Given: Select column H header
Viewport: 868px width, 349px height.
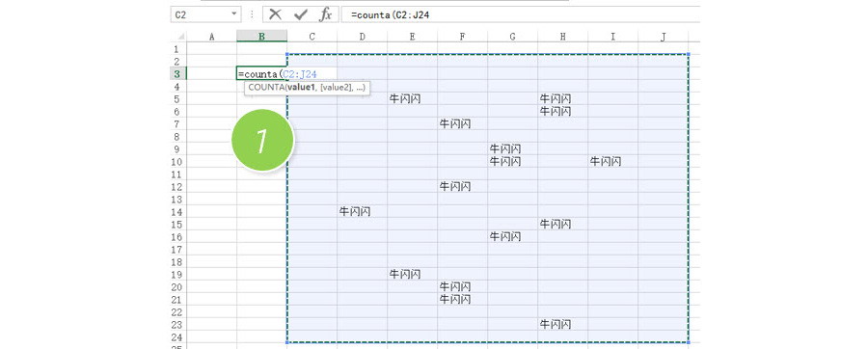Looking at the screenshot, I should click(562, 37).
